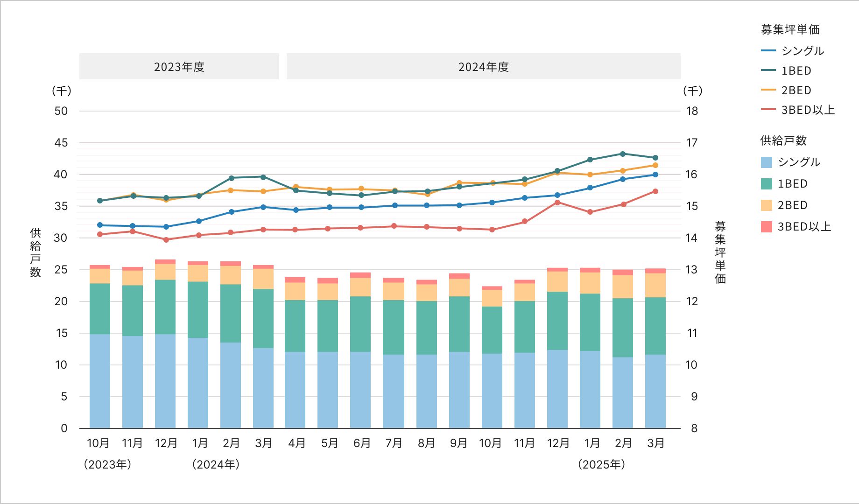
Task: Click the pink 3BED以上 swatch under 供給戸数
Action: click(x=767, y=227)
